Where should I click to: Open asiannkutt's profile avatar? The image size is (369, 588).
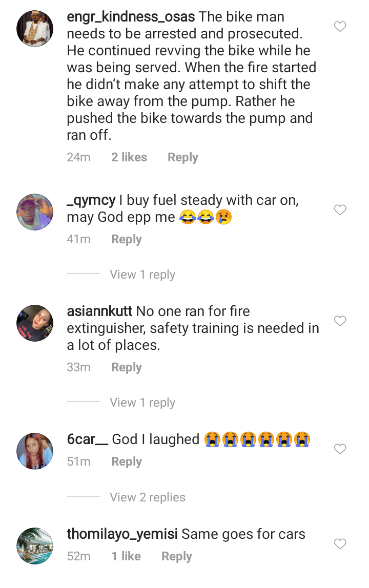pos(35,323)
